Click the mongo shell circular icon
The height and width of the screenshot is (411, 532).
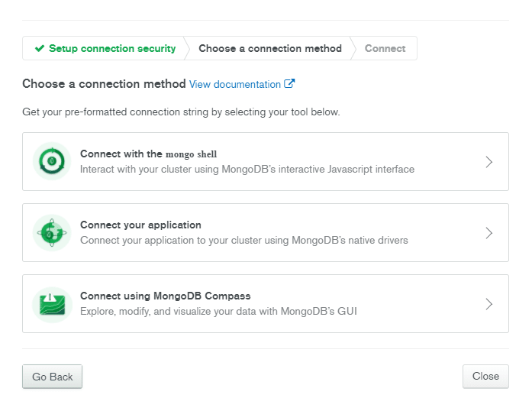pos(52,161)
